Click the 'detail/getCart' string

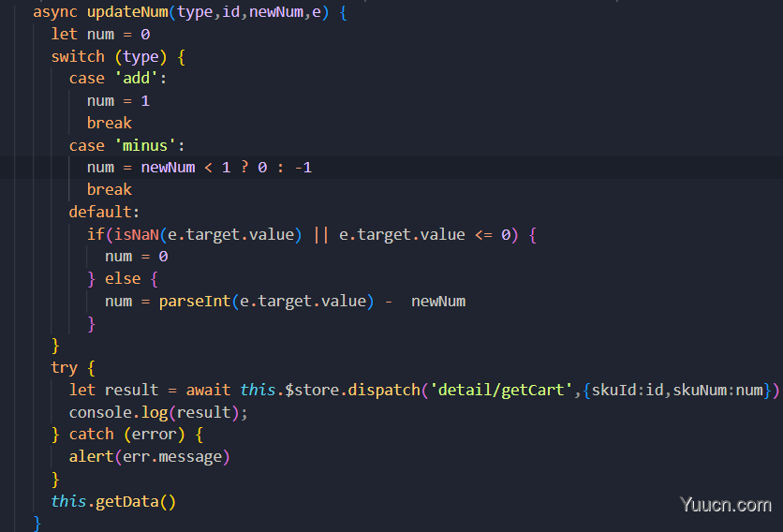(501, 390)
